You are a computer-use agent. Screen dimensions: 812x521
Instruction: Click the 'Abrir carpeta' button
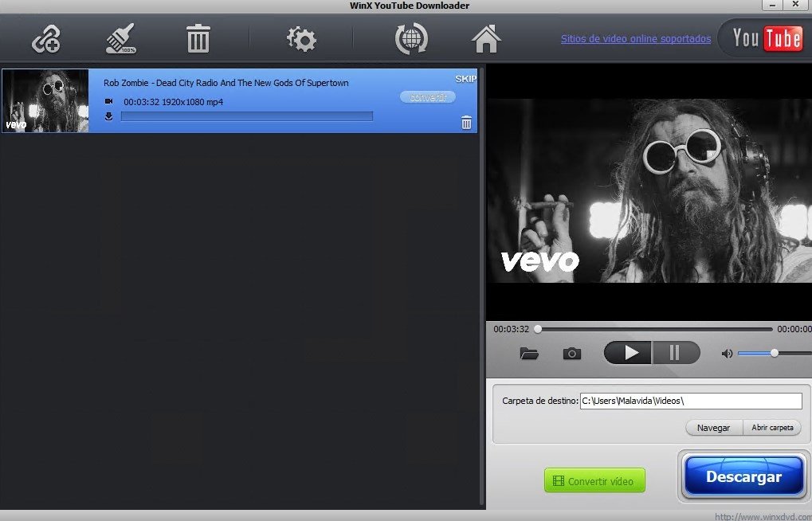coord(773,428)
